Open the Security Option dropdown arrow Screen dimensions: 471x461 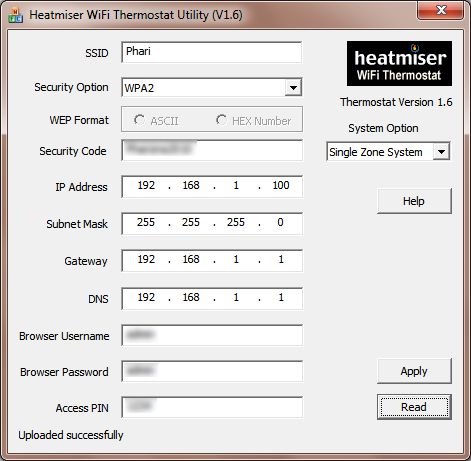click(x=293, y=88)
